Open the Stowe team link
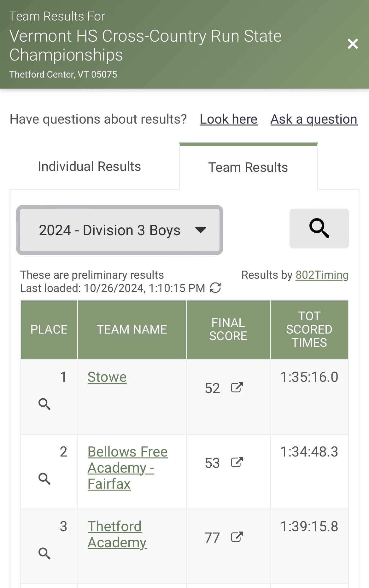The width and height of the screenshot is (369, 588). pos(107,377)
